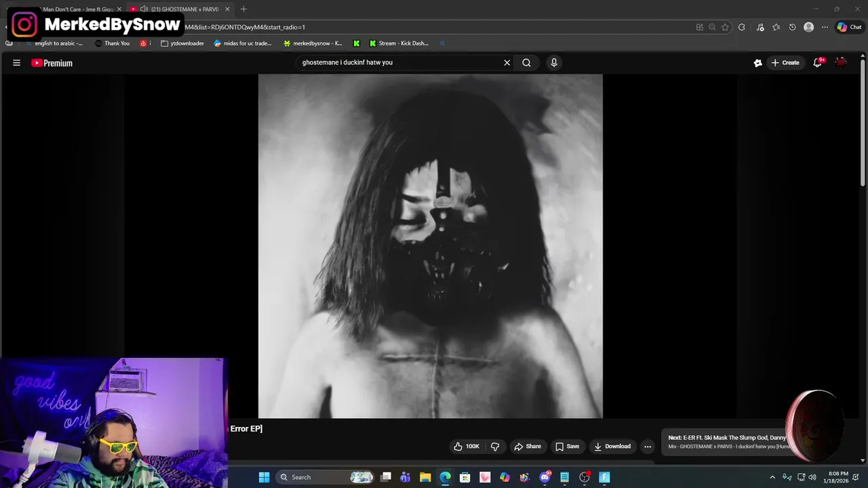This screenshot has height=488, width=868.
Task: Show hidden system tray icons
Action: (772, 477)
